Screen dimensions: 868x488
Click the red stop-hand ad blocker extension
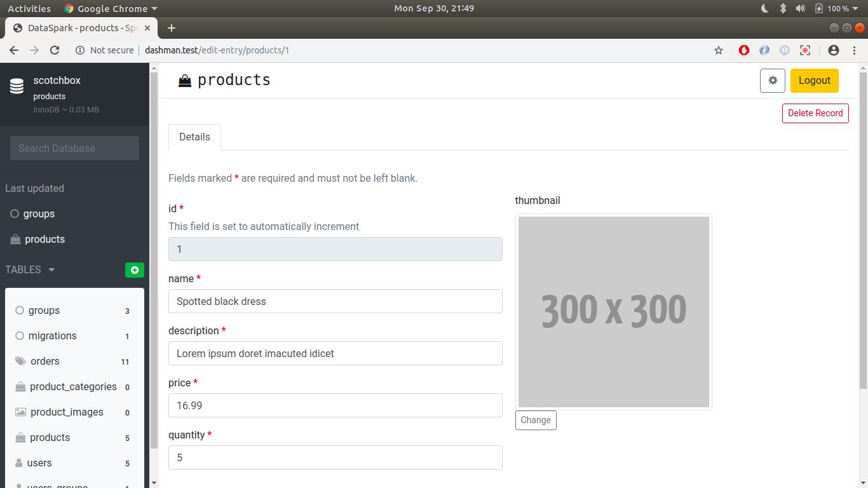click(744, 50)
